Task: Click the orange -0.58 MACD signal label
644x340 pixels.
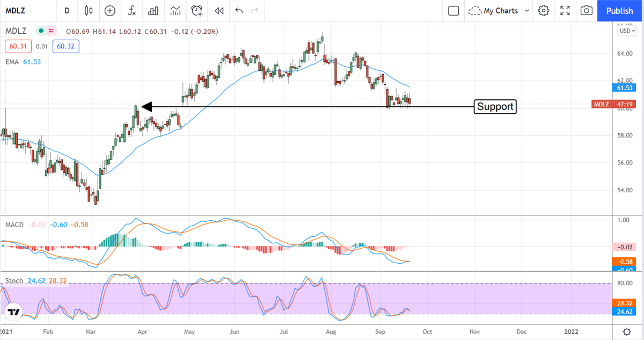Action: 624,261
